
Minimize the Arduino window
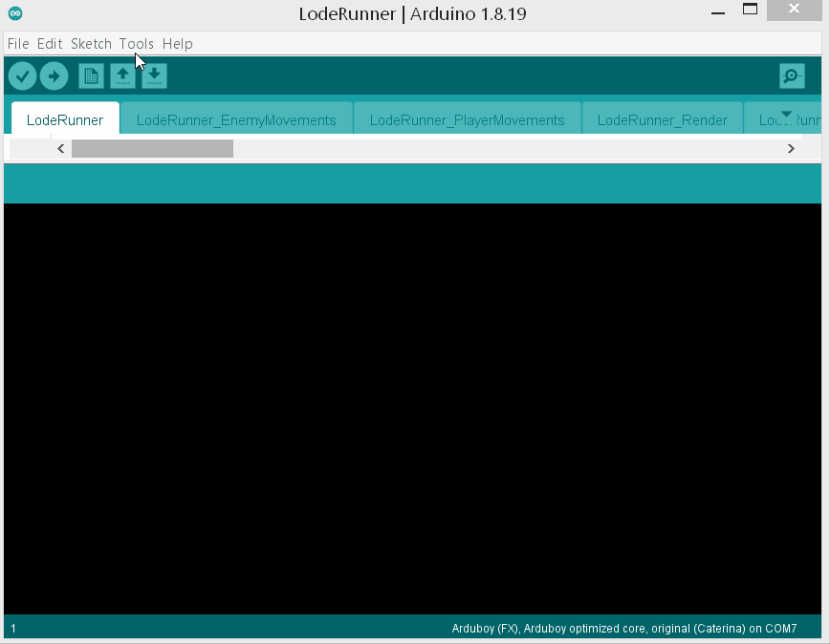pyautogui.click(x=718, y=12)
